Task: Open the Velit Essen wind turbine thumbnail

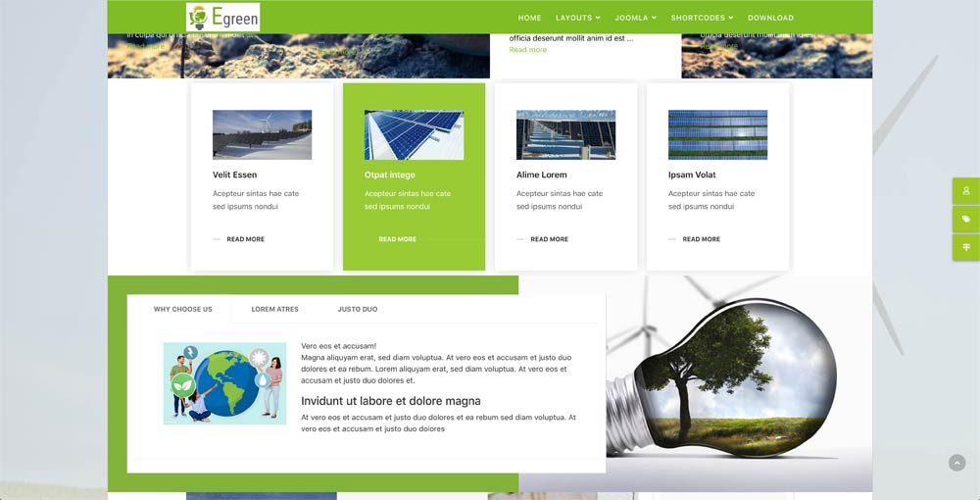Action: [262, 134]
